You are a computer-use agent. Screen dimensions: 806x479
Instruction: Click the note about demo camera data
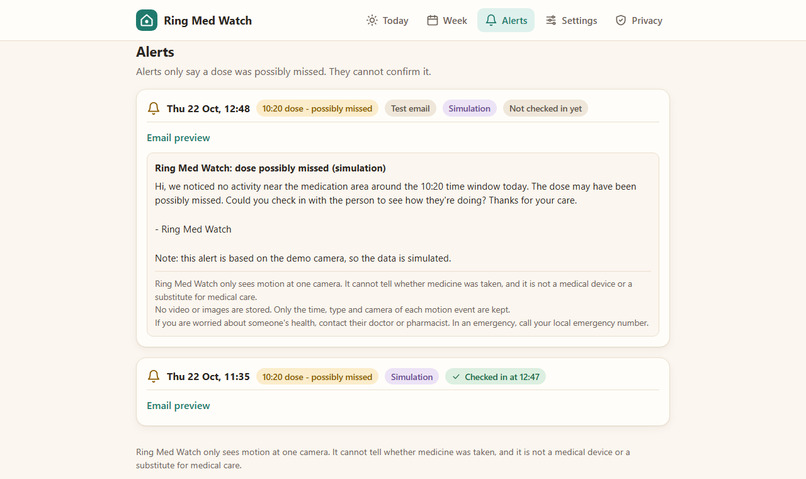[303, 258]
